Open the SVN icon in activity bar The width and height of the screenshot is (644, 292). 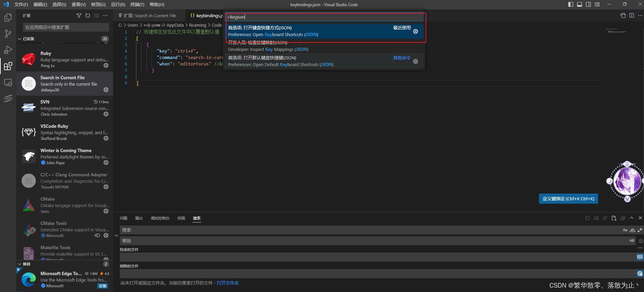pos(8,98)
